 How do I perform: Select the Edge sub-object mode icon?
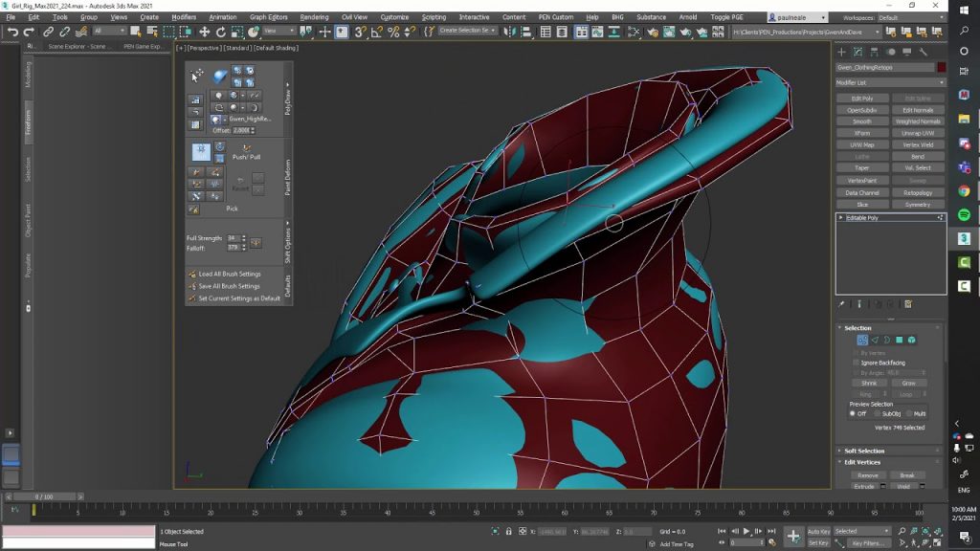point(876,340)
